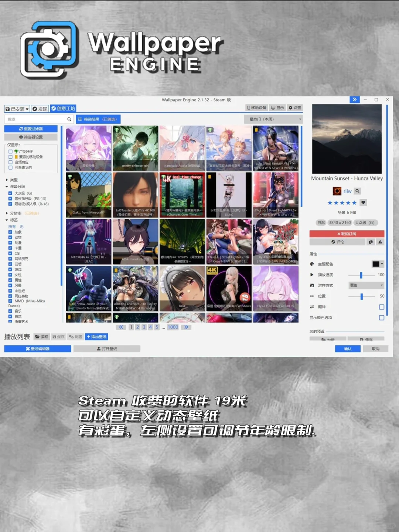Open 移动设备 (mobile devices) in the toolbar
399x532 pixels.
tap(257, 108)
